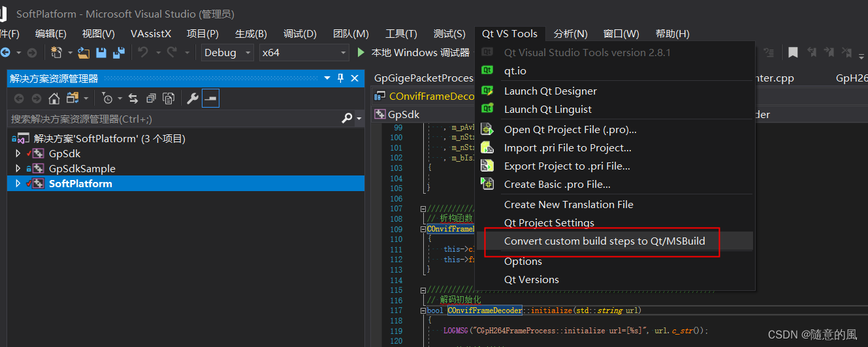Click the Export Project to .pri icon

[487, 166]
